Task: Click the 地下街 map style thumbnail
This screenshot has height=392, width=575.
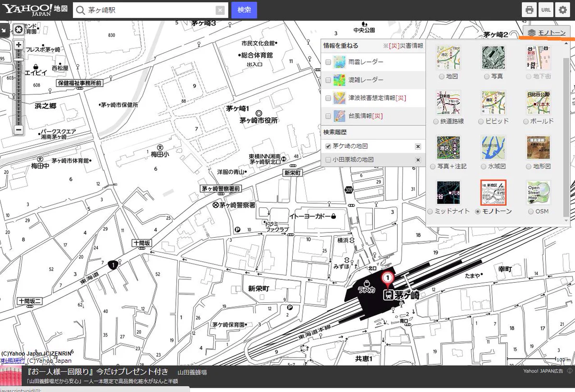Action: click(x=539, y=58)
